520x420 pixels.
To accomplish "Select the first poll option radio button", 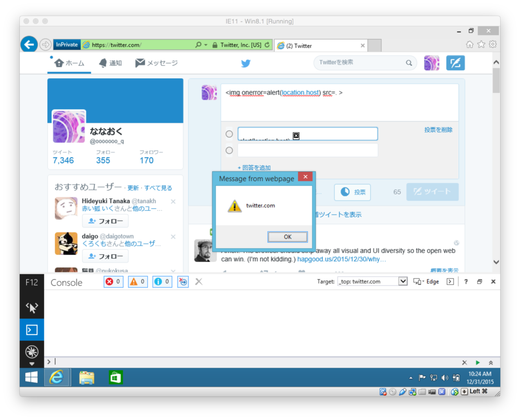I will tap(229, 134).
